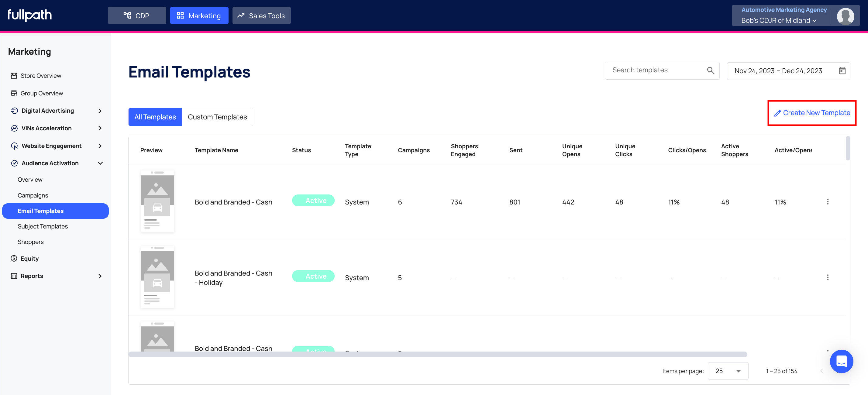Open the Items per page selector
This screenshot has width=868, height=395.
pos(728,371)
